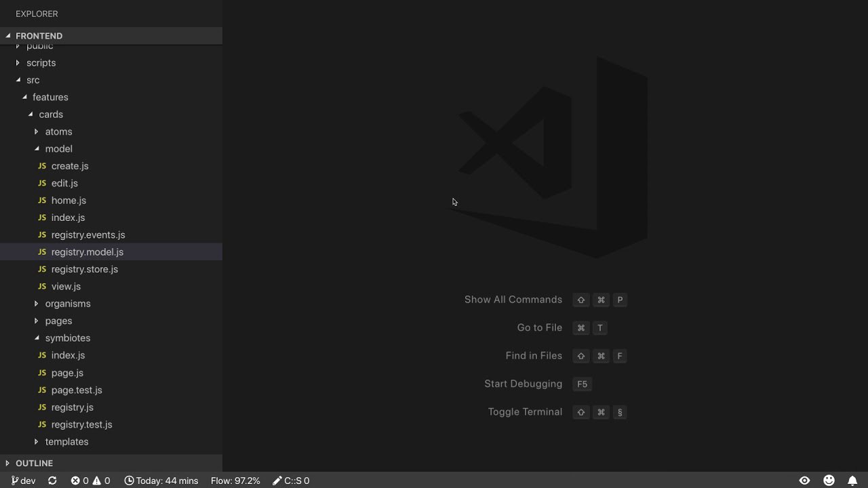This screenshot has width=868, height=488.
Task: Open view.js file
Action: point(111,287)
